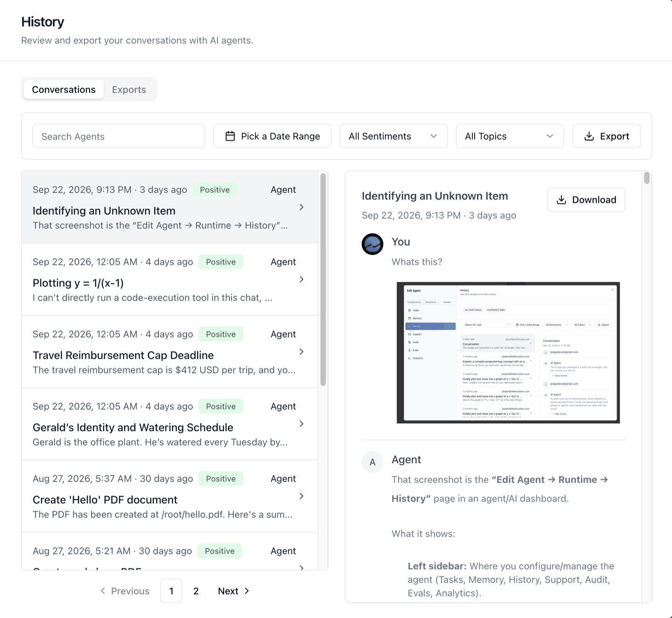The image size is (672, 618).
Task: Open chevron for Plotting y = 1/(x-1) row
Action: tap(301, 279)
